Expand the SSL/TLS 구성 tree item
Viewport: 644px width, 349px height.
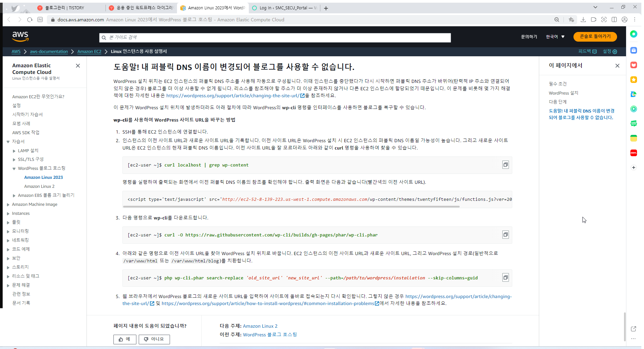[14, 160]
